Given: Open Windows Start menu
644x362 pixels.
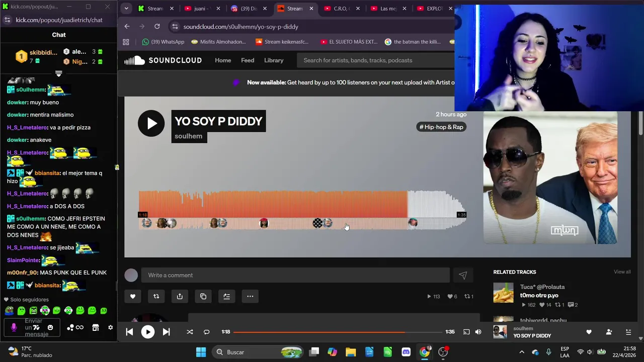Looking at the screenshot, I should [201, 352].
